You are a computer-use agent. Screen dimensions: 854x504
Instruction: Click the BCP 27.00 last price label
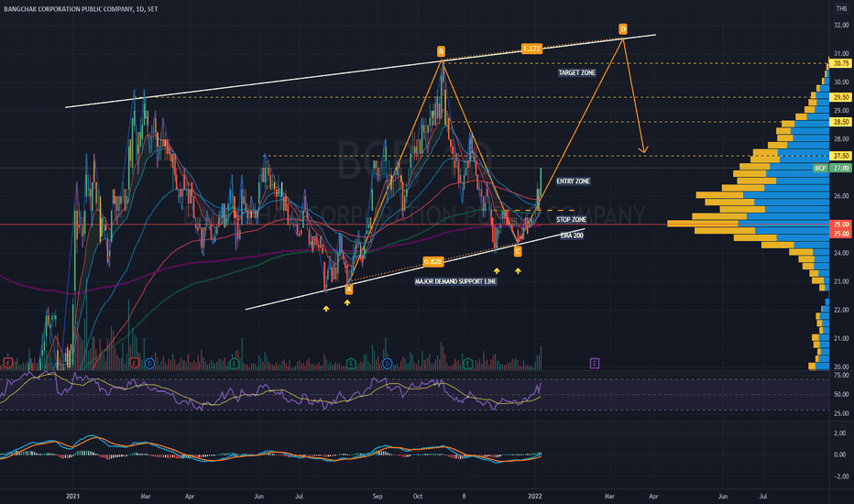(x=832, y=168)
